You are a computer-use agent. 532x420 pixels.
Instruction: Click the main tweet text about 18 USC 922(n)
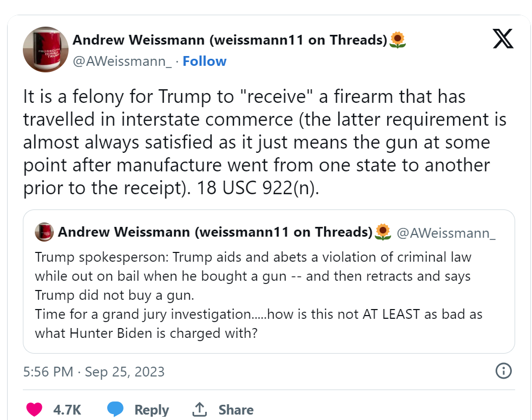(x=264, y=142)
